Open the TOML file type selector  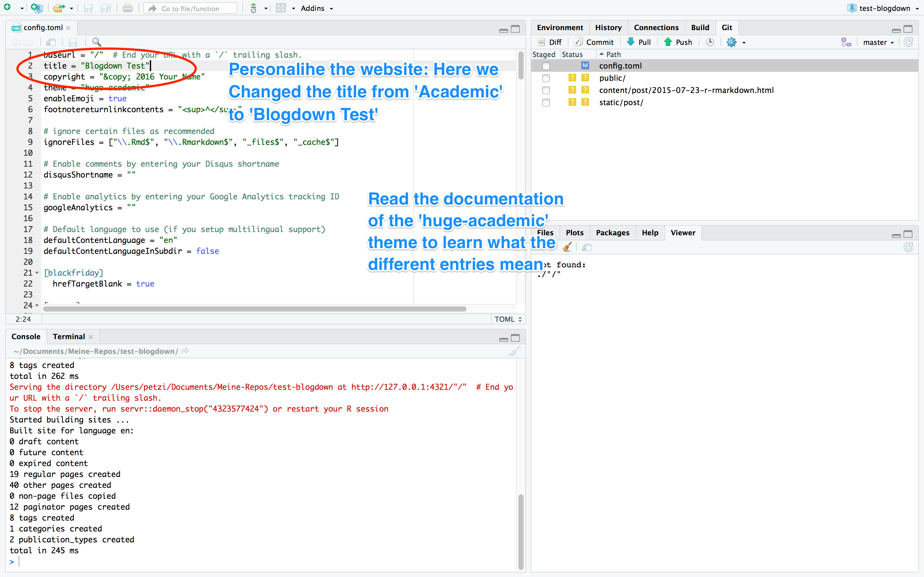508,319
